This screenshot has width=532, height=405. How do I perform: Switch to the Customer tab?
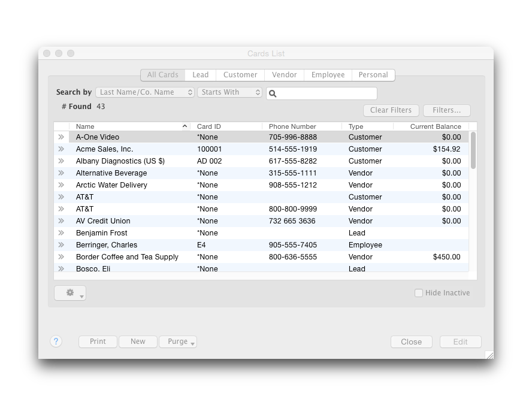[240, 75]
